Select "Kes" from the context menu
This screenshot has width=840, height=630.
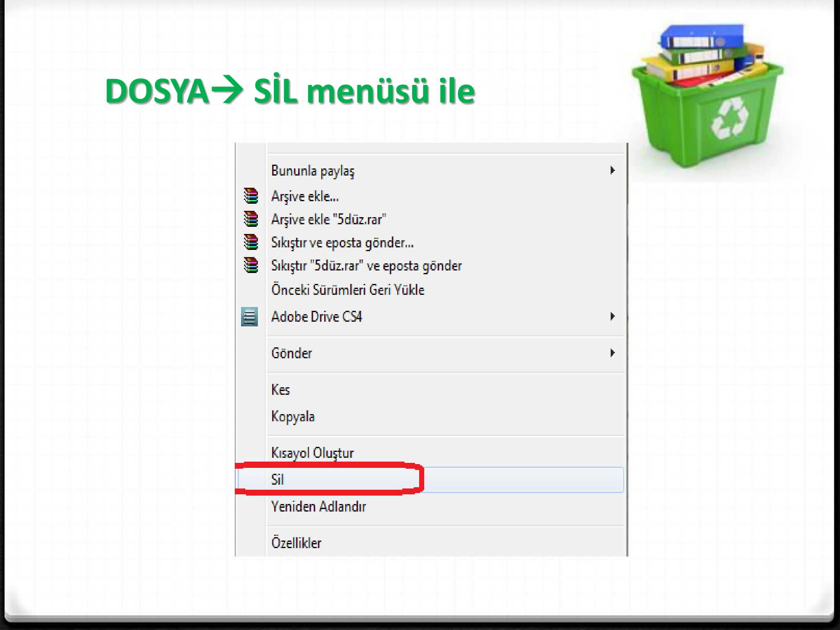tap(281, 389)
